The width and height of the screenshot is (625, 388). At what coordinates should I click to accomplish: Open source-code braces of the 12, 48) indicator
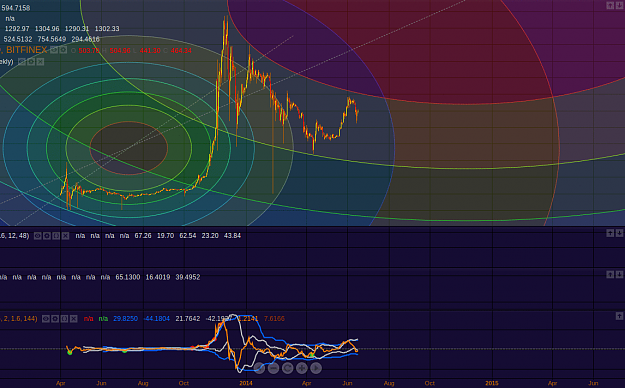point(56,236)
